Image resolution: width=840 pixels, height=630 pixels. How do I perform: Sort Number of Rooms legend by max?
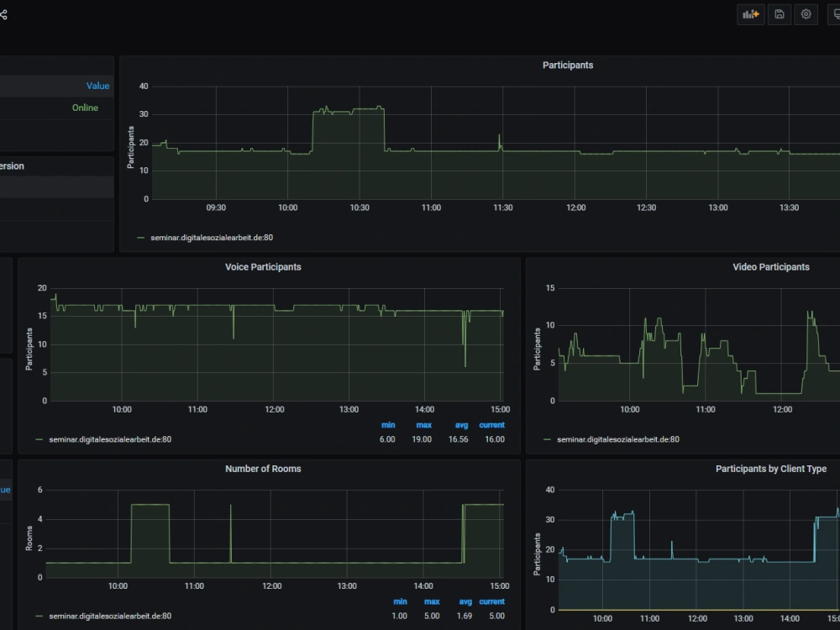[432, 601]
